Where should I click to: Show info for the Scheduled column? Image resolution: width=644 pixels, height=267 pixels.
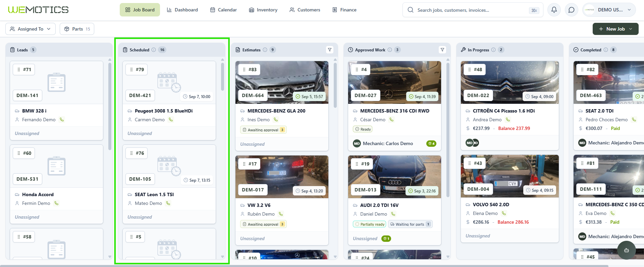(154, 50)
